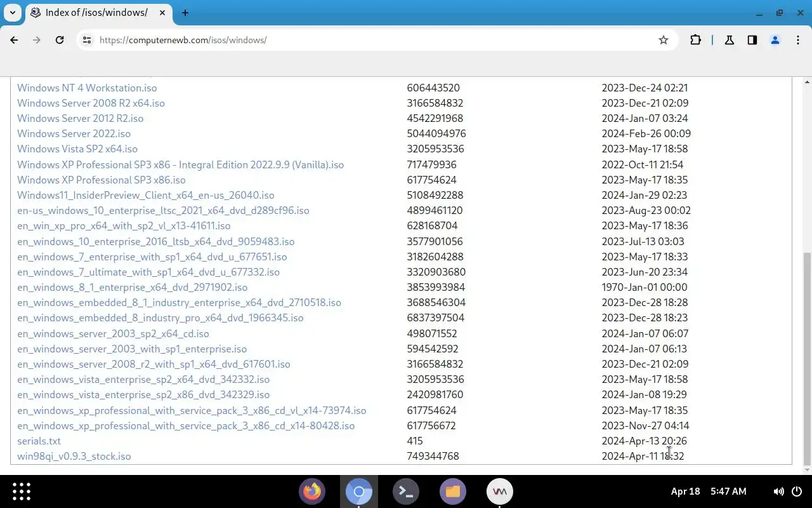Download Windows Vista SP2 x64.iso
Image resolution: width=812 pixels, height=508 pixels.
[x=77, y=149]
